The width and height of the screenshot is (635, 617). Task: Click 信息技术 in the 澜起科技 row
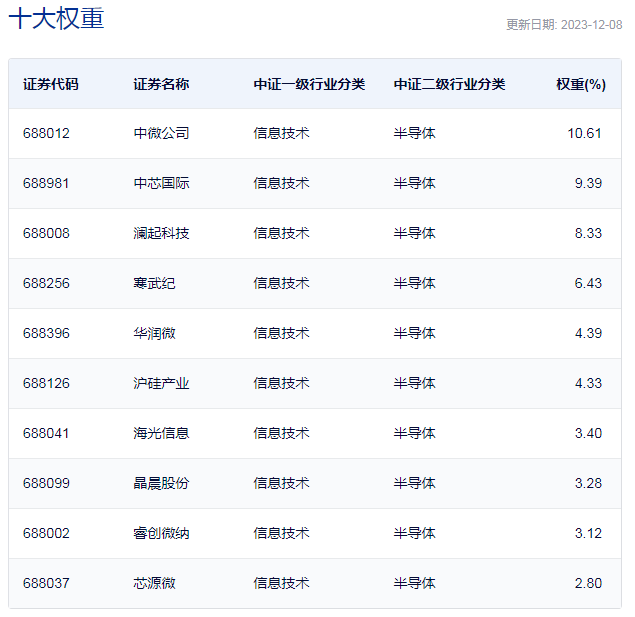[281, 233]
